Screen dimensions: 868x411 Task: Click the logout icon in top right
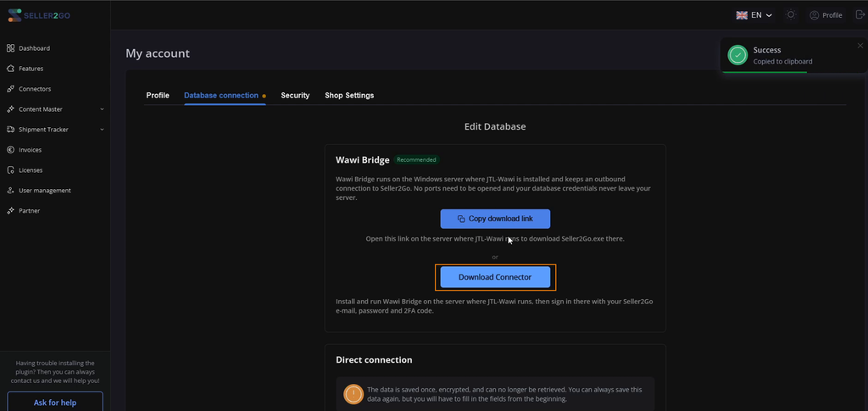click(x=860, y=15)
